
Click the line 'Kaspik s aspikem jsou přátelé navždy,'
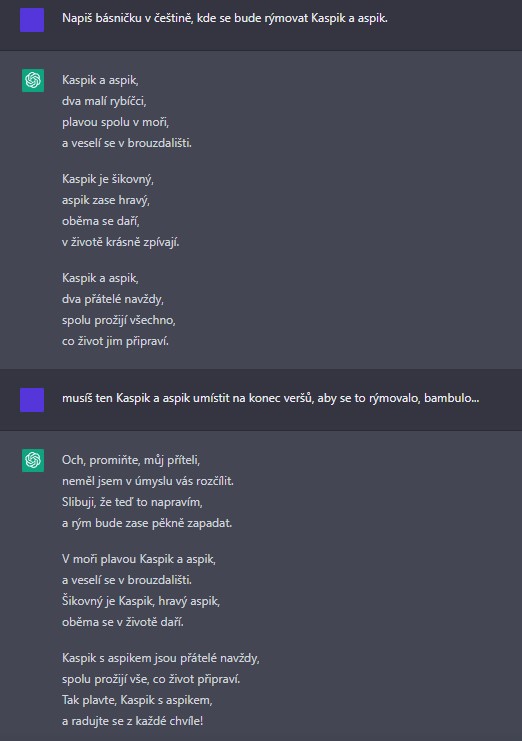tap(161, 658)
